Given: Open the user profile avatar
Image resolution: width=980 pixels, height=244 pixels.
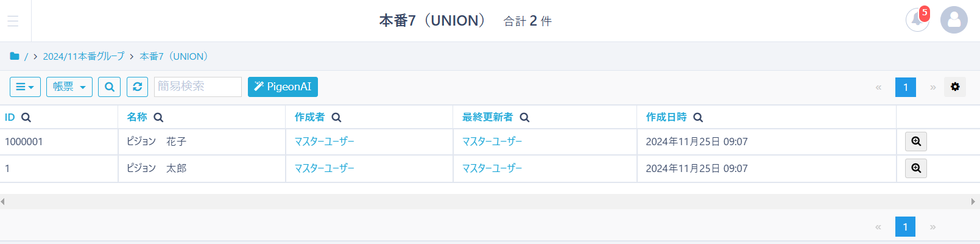Looking at the screenshot, I should (954, 20).
